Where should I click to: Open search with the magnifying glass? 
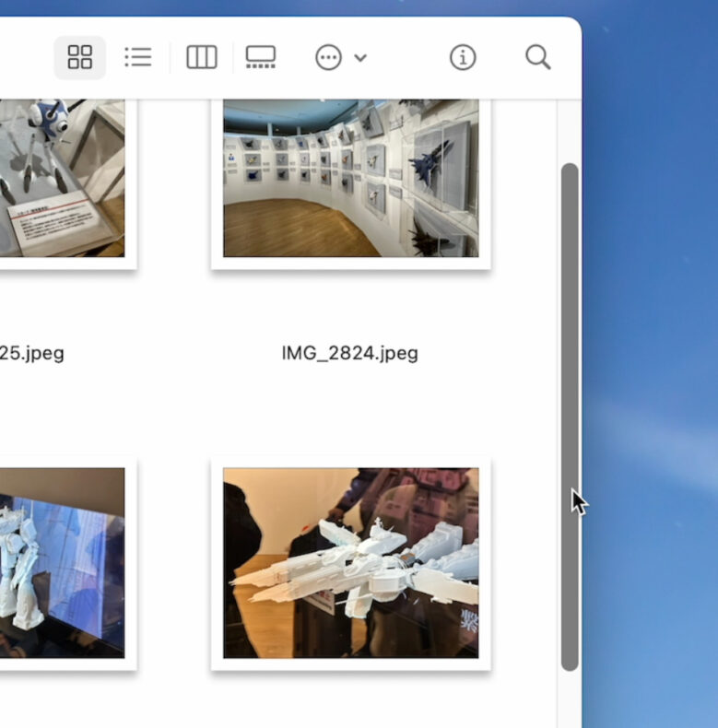(x=537, y=58)
